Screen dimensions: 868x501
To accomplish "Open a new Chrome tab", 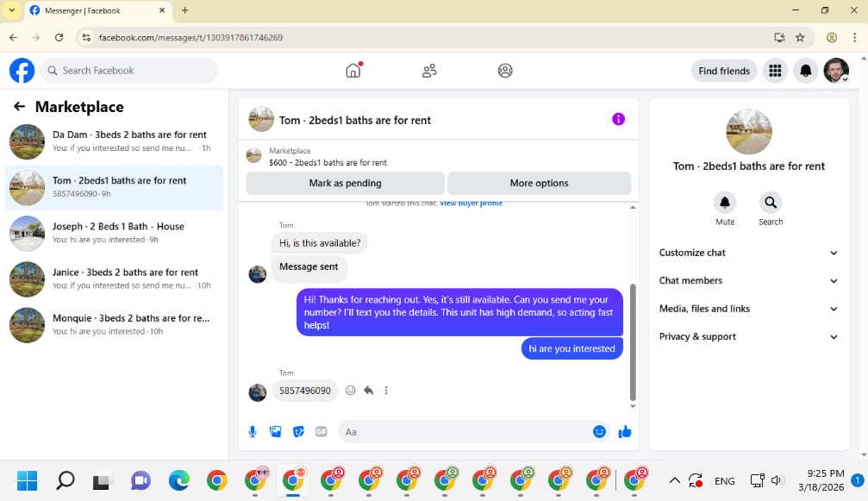I will [x=185, y=10].
